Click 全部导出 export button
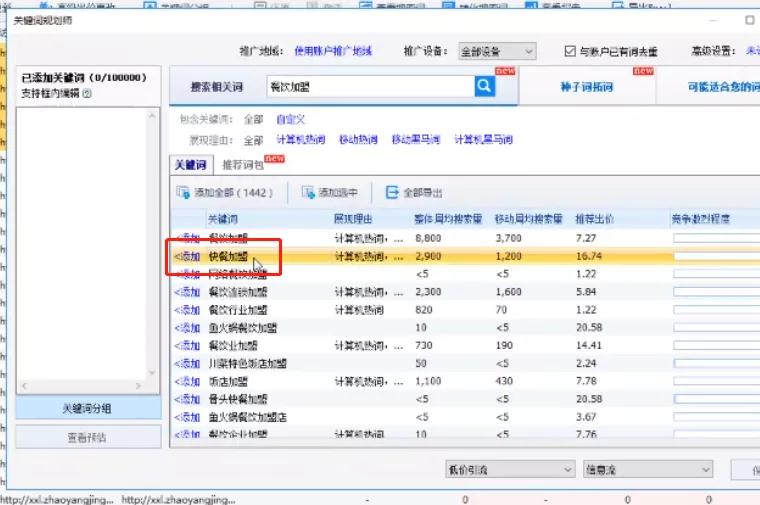Image resolution: width=760 pixels, height=505 pixels. point(414,193)
